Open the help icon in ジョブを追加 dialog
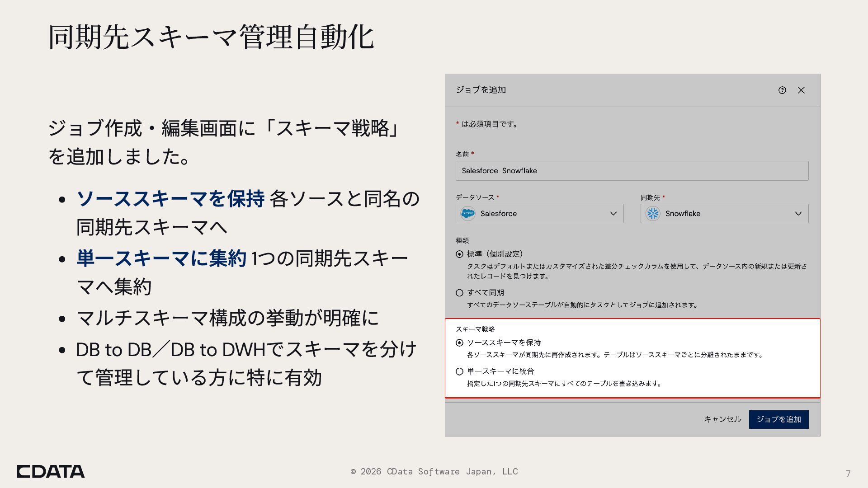868x488 pixels. tap(782, 90)
